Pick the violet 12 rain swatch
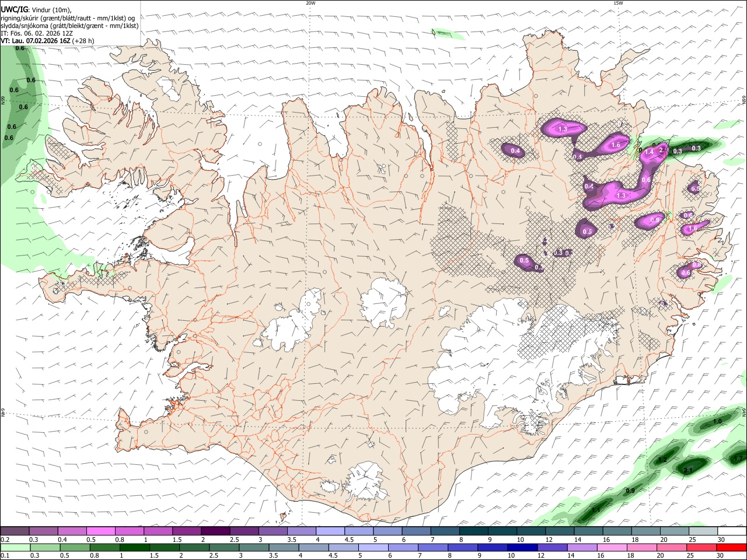The height and width of the screenshot is (560, 747). (552, 547)
